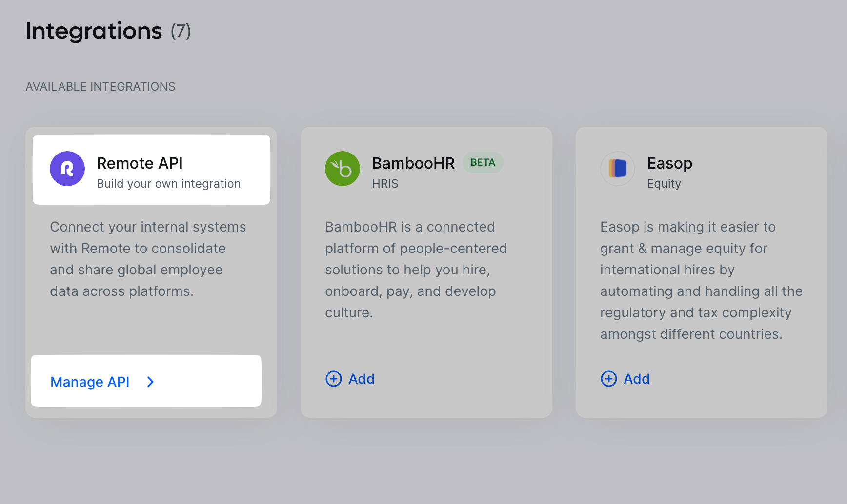Click the Build your own integration subtitle

pos(168,184)
